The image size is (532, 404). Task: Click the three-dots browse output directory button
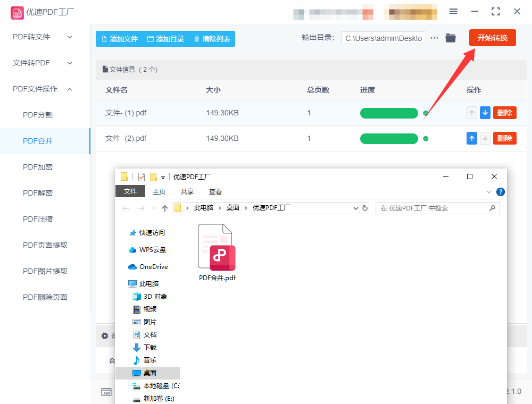click(x=434, y=38)
